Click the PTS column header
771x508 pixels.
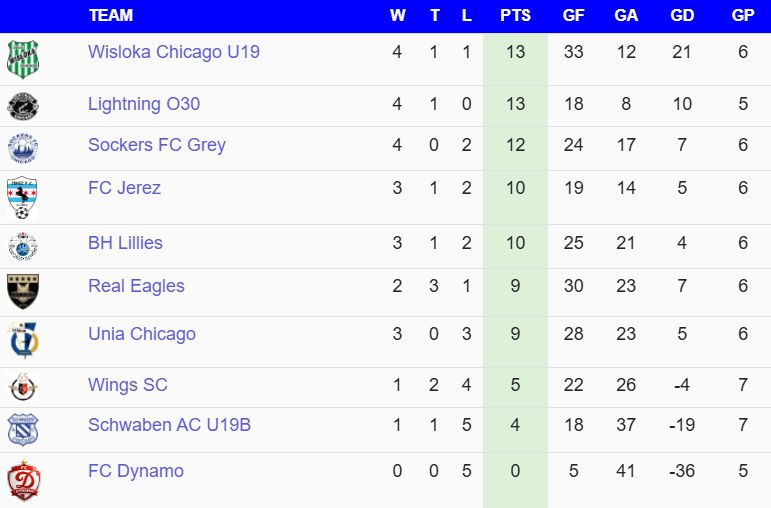(515, 16)
